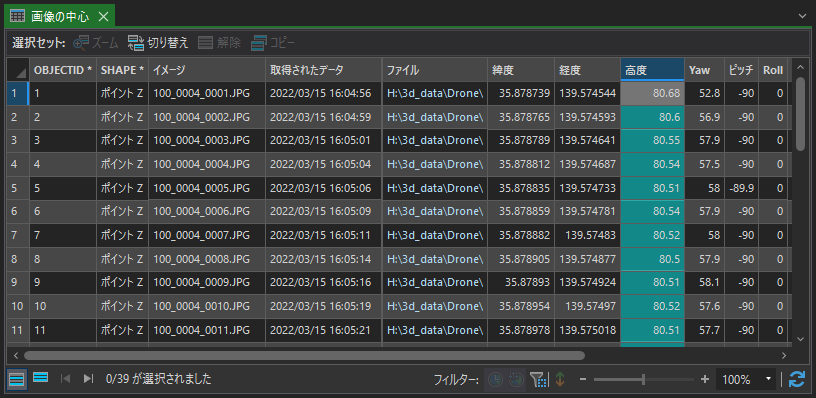Click the コピー copy selection button
The image size is (816, 398).
pyautogui.click(x=273, y=43)
